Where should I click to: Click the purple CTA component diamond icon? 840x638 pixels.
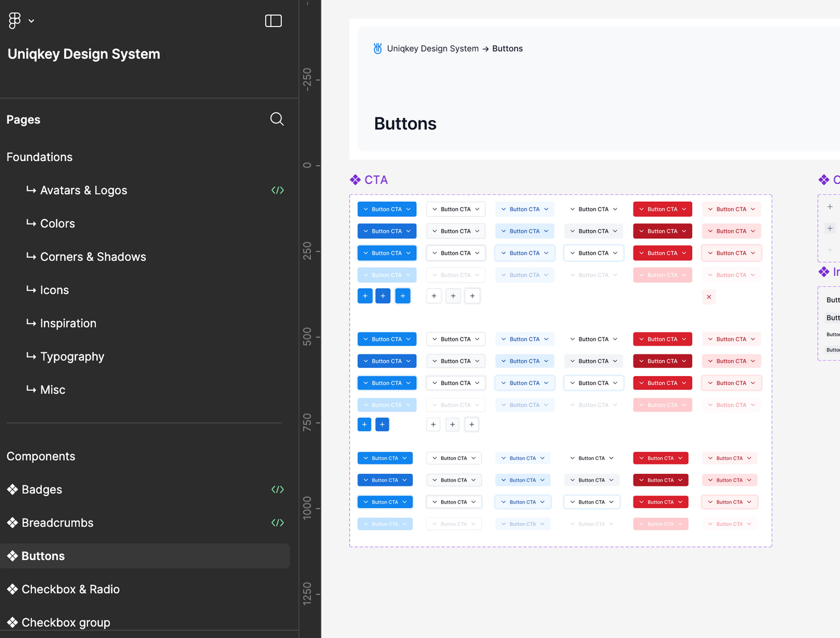pyautogui.click(x=355, y=180)
